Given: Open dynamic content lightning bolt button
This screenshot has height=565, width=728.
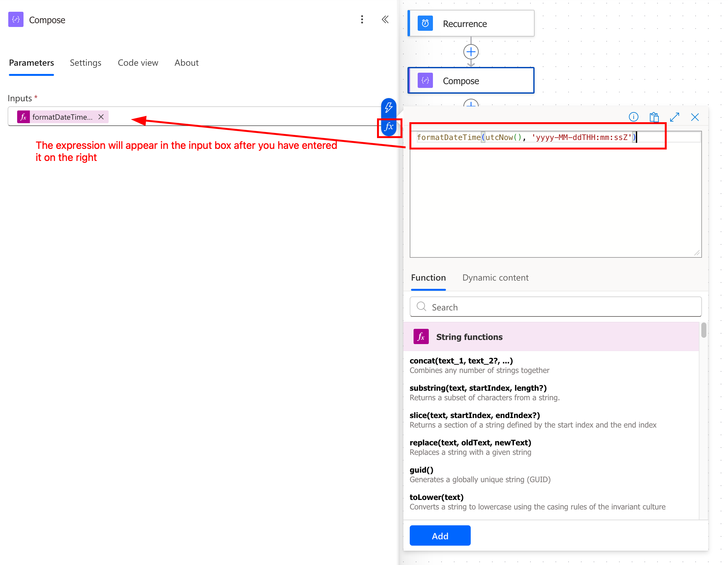Looking at the screenshot, I should 388,107.
